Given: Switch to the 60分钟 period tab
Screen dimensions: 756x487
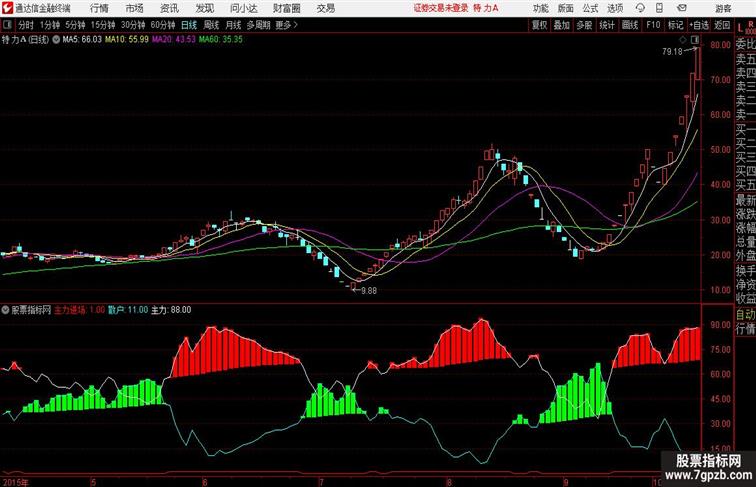Looking at the screenshot, I should point(163,25).
